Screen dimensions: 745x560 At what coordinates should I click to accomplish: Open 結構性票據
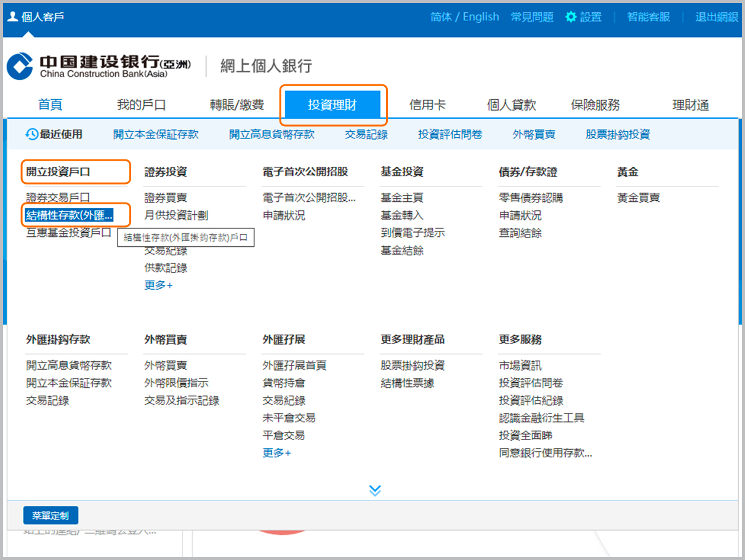coord(408,383)
